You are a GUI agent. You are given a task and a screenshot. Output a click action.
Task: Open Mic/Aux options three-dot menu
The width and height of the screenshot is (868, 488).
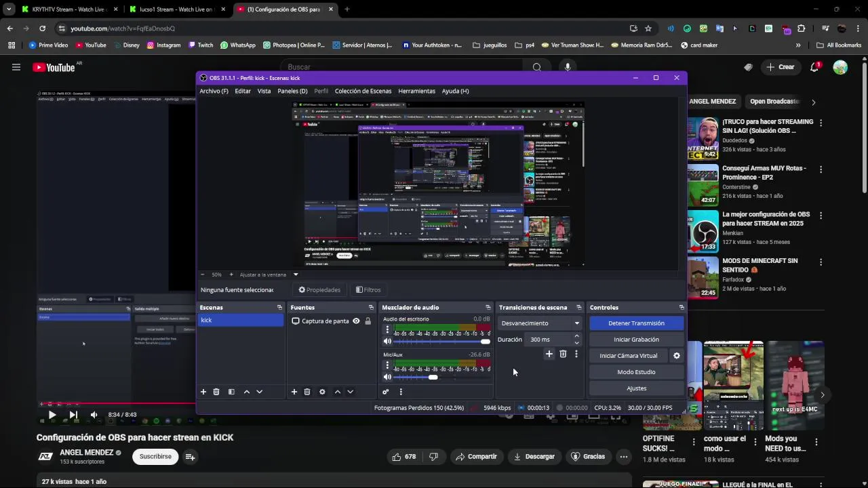coord(387,365)
